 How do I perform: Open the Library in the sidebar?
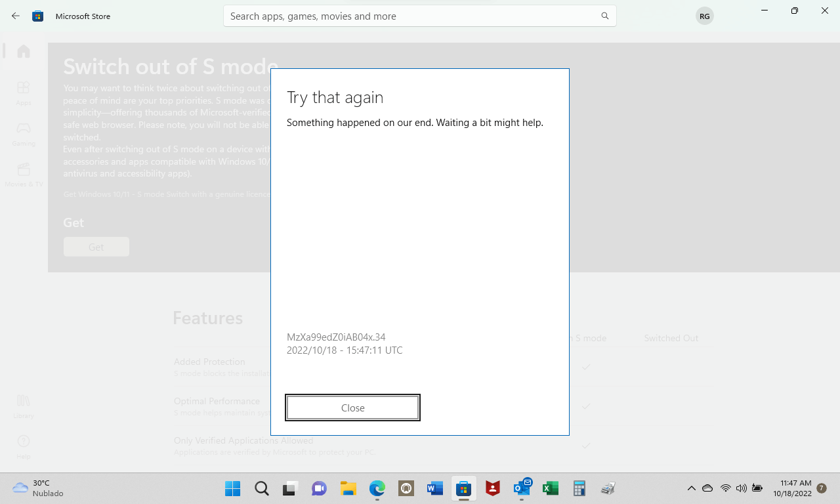pyautogui.click(x=24, y=406)
